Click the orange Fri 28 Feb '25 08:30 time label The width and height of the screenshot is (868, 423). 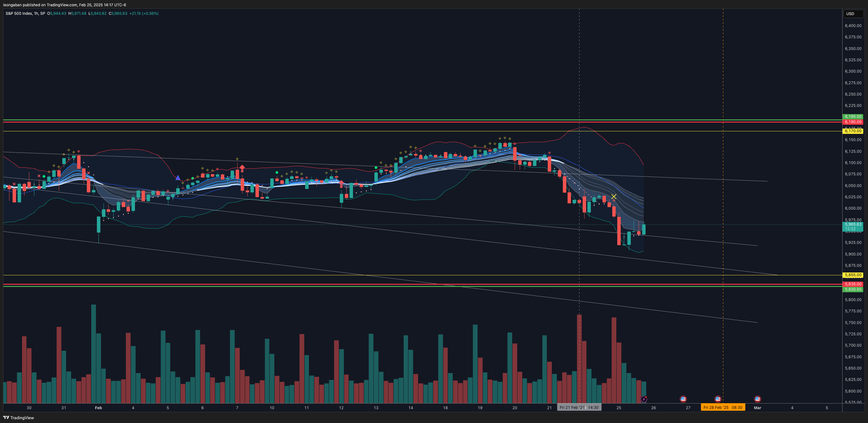(723, 408)
